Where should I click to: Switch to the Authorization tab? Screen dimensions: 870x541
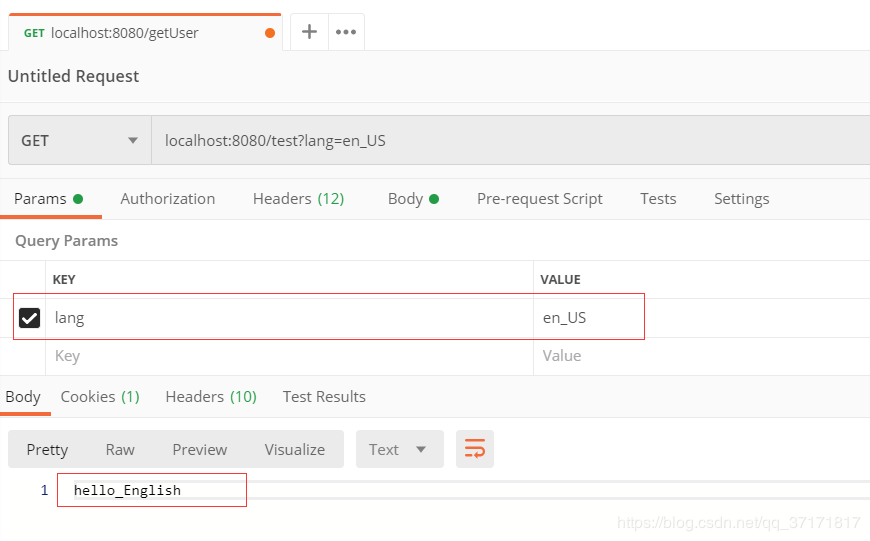pos(167,198)
